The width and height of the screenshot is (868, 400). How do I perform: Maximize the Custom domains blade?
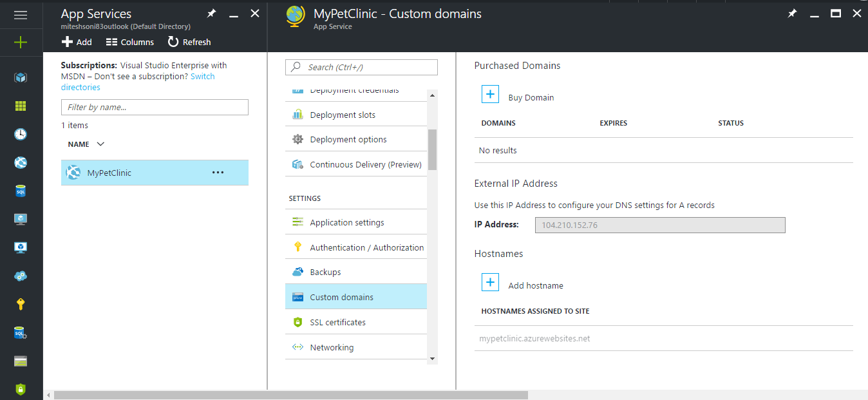[x=836, y=14]
